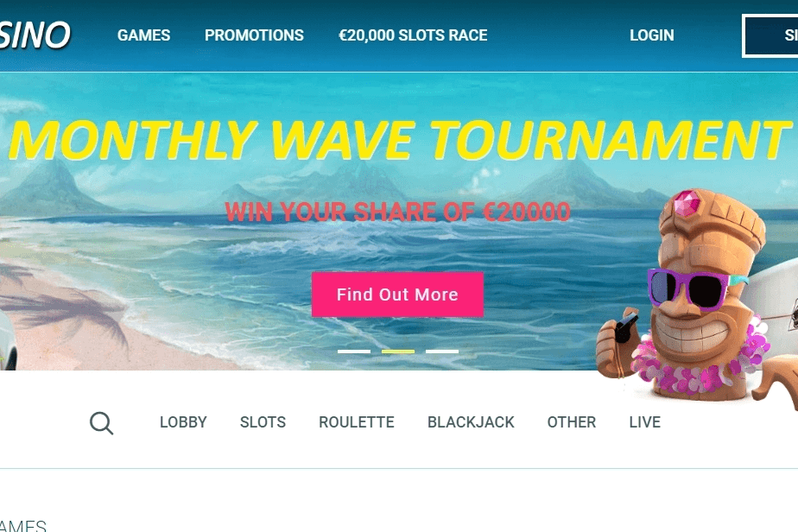The width and height of the screenshot is (798, 532).
Task: Show the ROULETTE games tab
Action: tap(356, 422)
